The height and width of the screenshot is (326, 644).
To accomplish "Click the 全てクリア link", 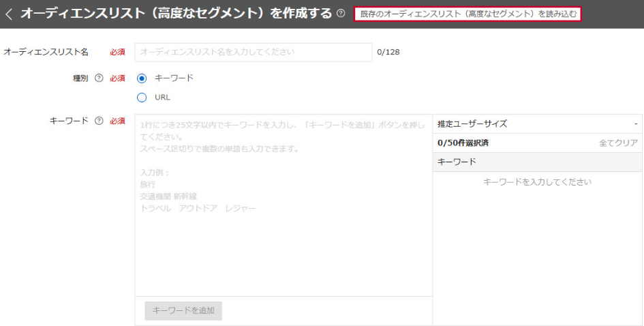I will coord(618,143).
